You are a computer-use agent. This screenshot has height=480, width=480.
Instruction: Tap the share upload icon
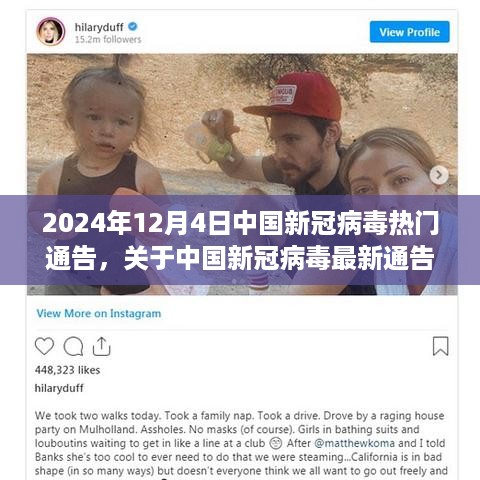tap(101, 346)
